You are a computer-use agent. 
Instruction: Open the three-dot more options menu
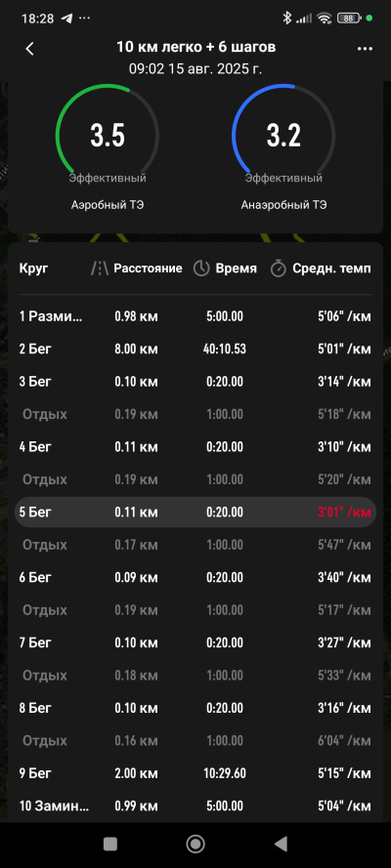365,49
